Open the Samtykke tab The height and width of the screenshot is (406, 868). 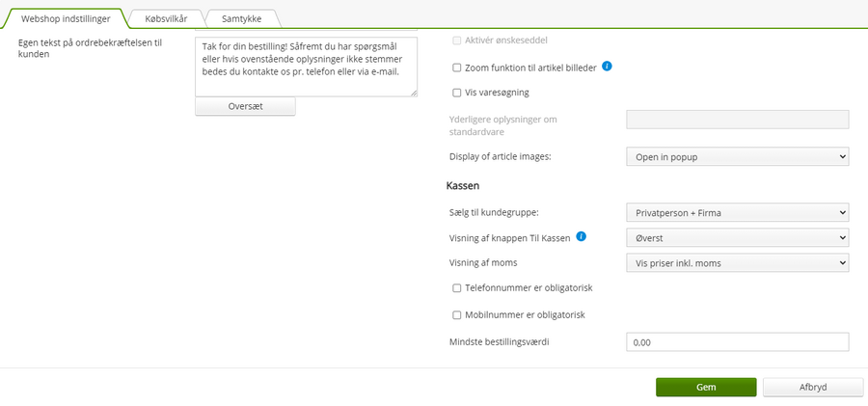(241, 18)
